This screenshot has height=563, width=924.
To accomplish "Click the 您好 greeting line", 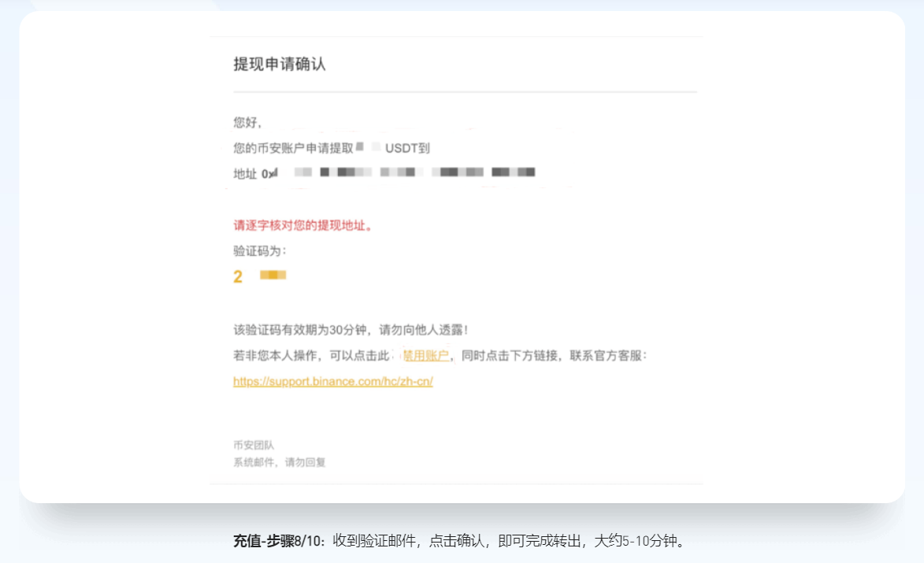I will [x=247, y=123].
